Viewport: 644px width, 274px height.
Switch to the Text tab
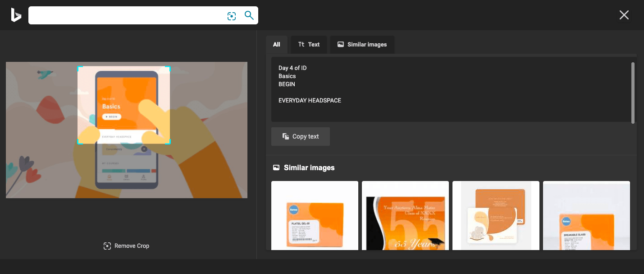(309, 44)
